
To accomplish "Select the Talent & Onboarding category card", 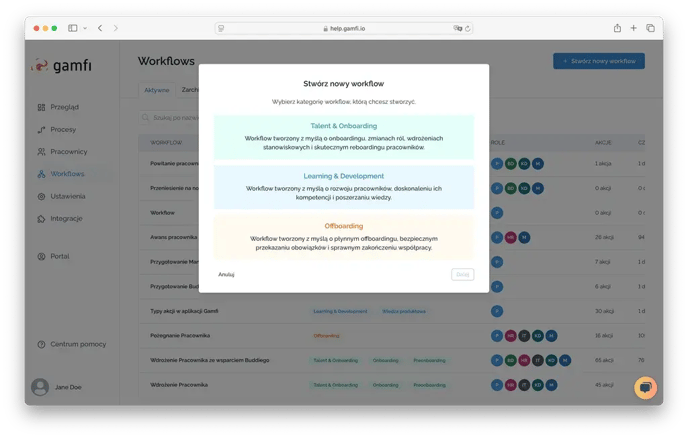I will tap(343, 137).
